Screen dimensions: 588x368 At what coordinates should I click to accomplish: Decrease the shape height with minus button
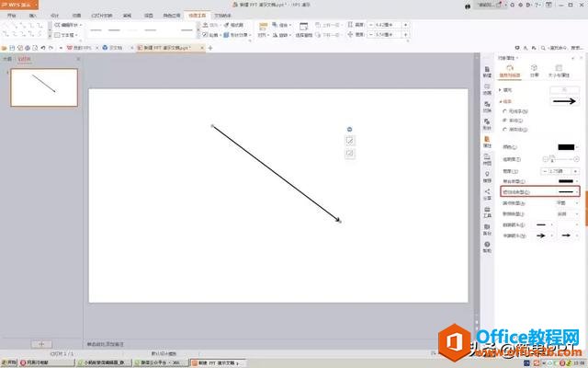click(371, 25)
